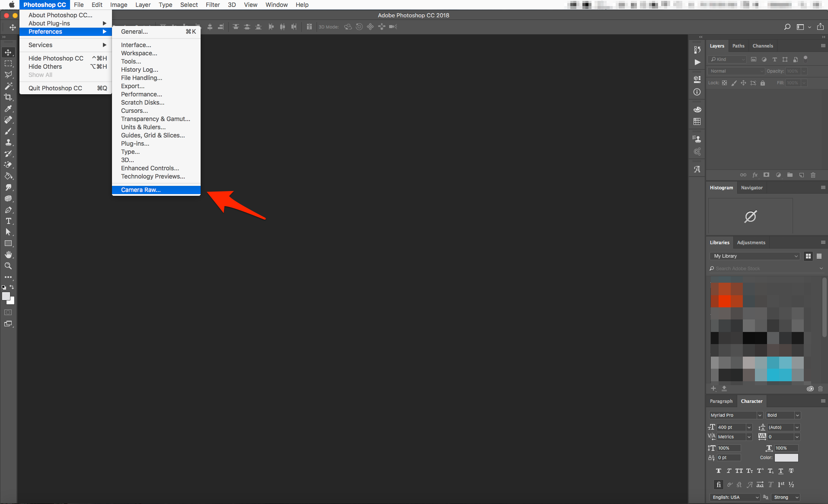Select the Path Selection tool
The width and height of the screenshot is (828, 504).
click(x=8, y=232)
